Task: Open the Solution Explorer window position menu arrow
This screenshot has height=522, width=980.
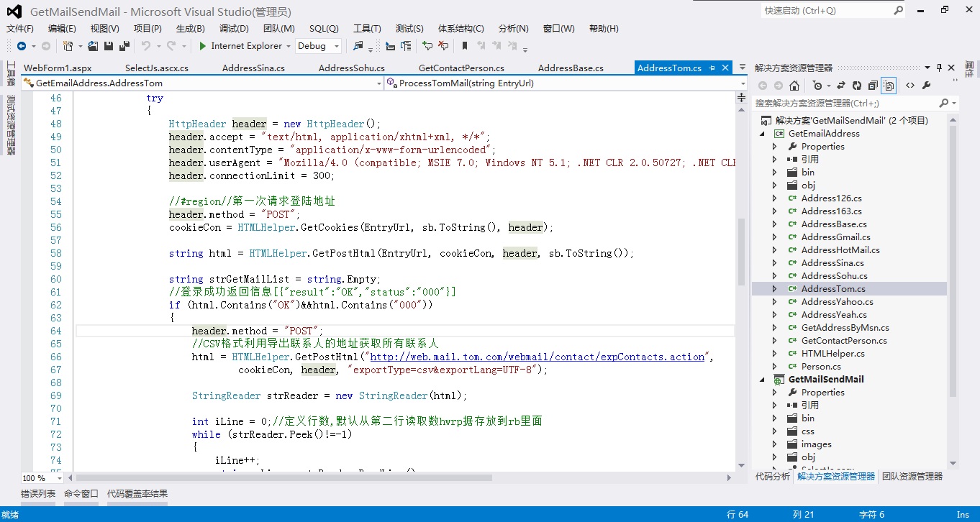Action: [x=927, y=68]
